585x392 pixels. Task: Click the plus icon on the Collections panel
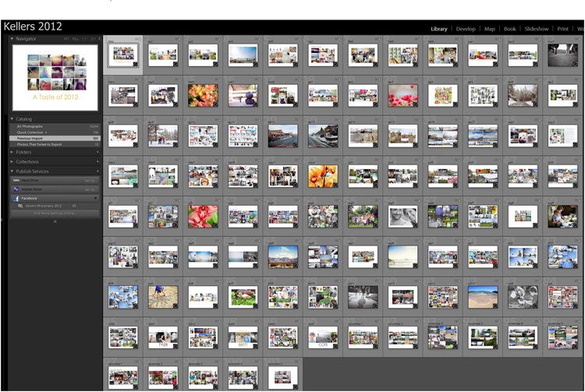[x=97, y=162]
